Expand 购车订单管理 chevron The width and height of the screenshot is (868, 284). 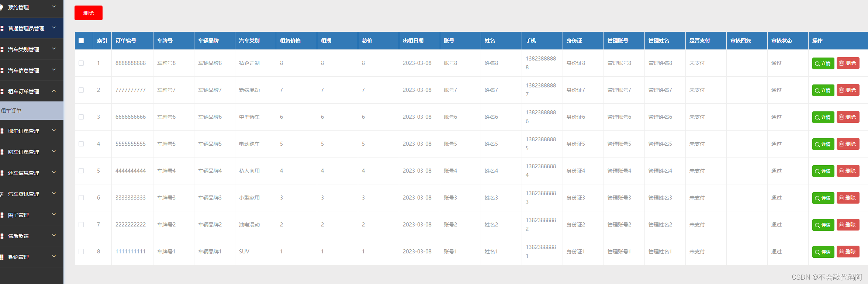point(54,151)
